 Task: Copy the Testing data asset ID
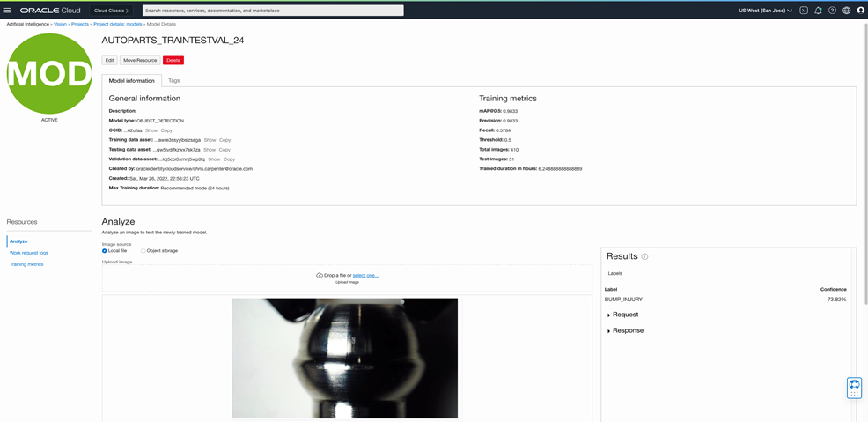click(x=224, y=150)
